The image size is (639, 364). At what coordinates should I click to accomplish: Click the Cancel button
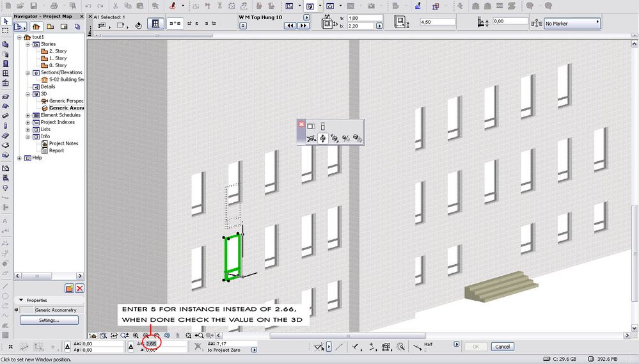click(503, 347)
